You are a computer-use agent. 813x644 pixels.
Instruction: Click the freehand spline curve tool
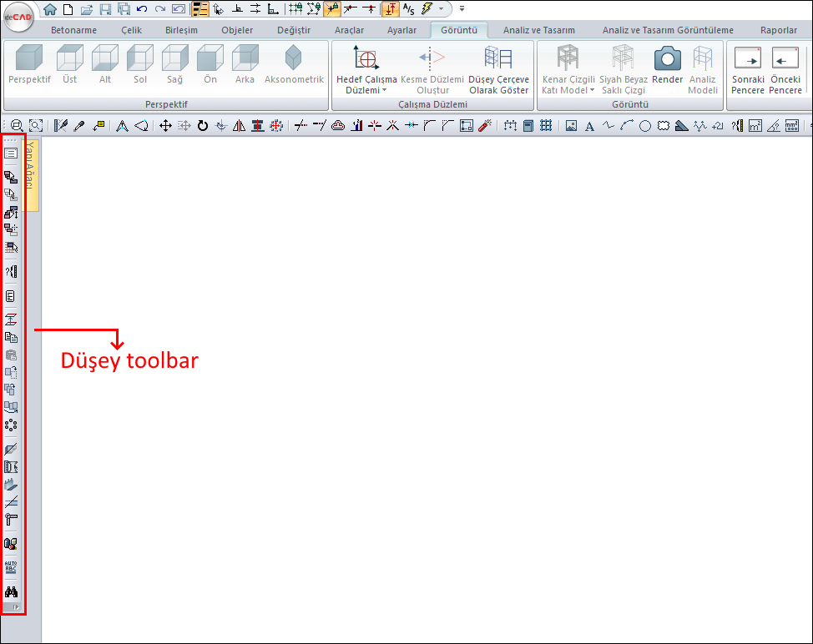coord(608,126)
